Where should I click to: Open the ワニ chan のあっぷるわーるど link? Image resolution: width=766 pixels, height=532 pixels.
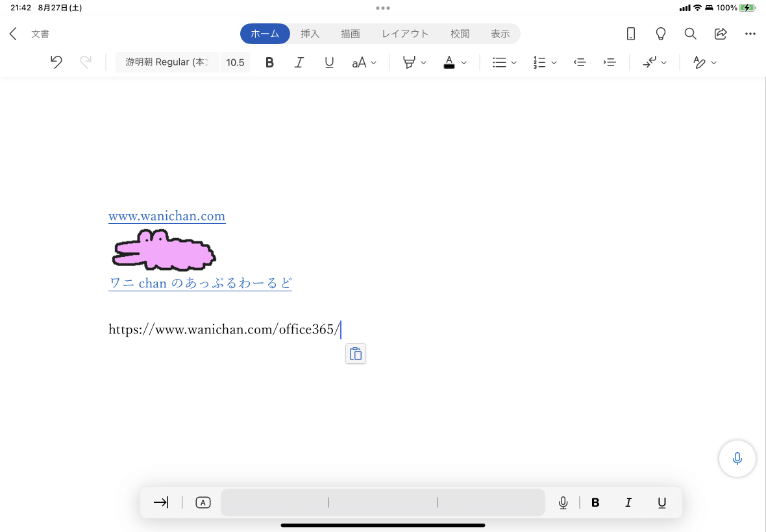pos(201,283)
